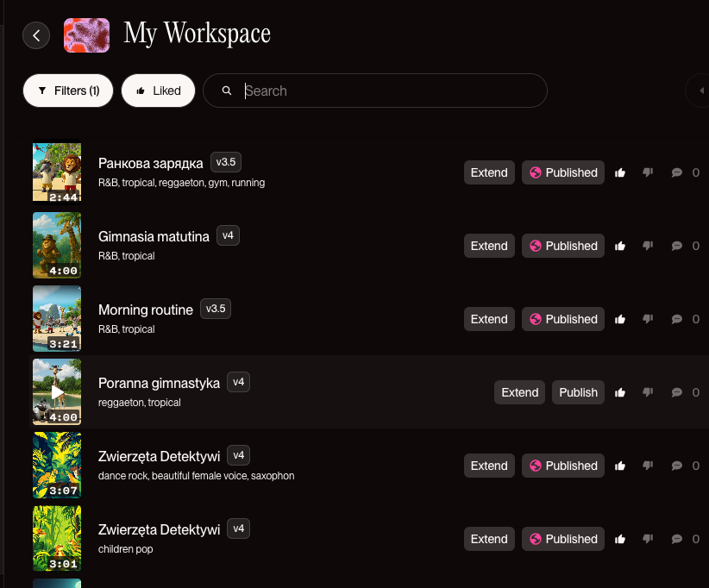This screenshot has height=588, width=709.
Task: Click the 'reggaeton, tropical' style tags
Action: 139,403
